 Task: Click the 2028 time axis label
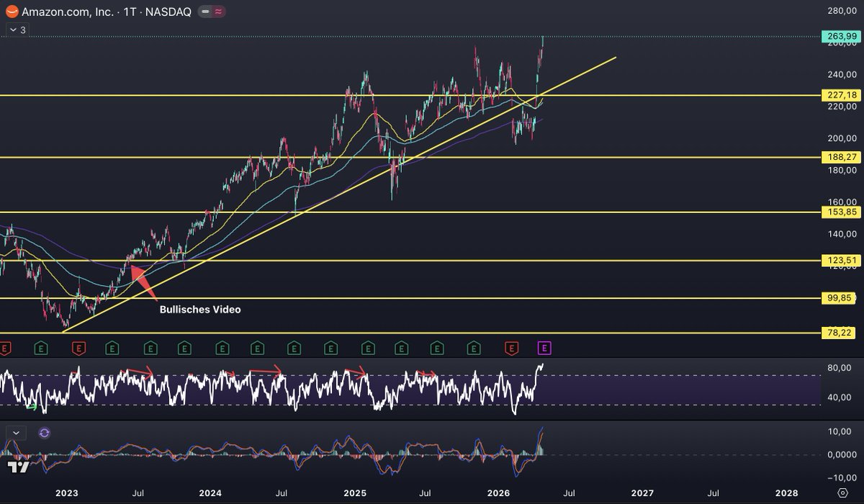tap(786, 493)
